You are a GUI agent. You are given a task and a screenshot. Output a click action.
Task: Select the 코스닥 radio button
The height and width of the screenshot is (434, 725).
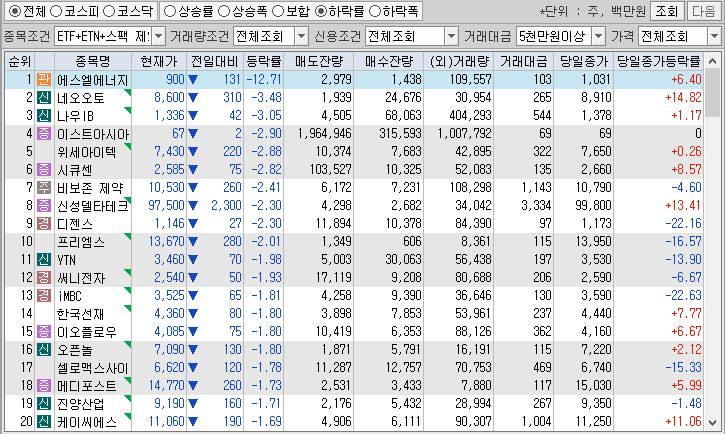click(109, 11)
